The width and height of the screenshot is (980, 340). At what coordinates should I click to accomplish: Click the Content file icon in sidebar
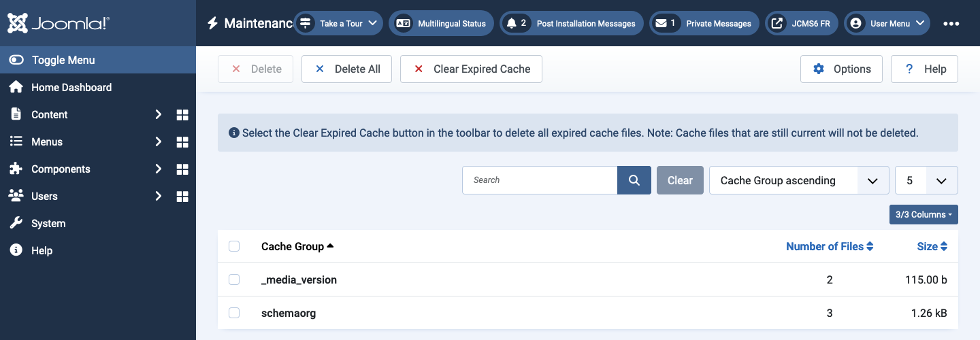(x=16, y=114)
